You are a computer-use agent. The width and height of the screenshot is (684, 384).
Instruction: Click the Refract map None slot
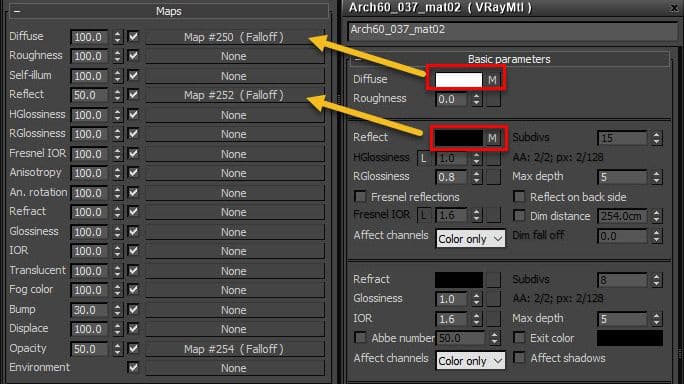point(235,213)
